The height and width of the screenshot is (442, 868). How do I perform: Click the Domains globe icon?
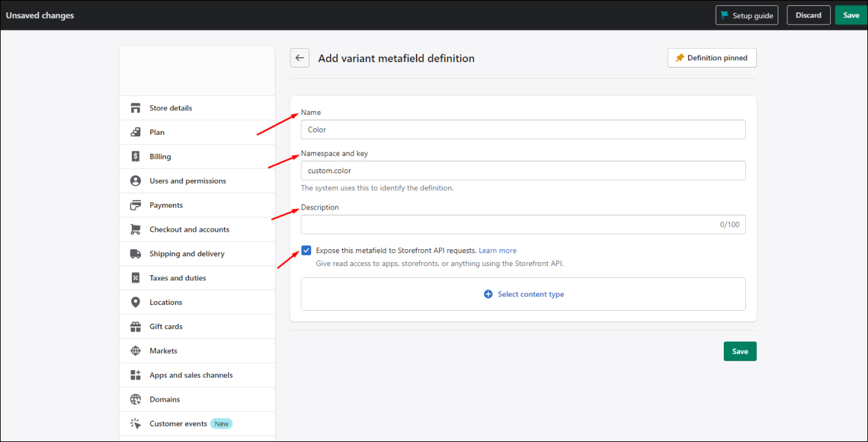135,399
